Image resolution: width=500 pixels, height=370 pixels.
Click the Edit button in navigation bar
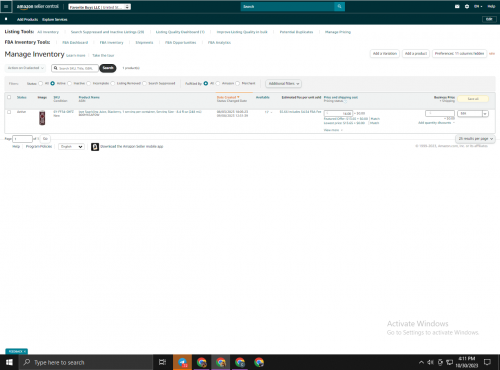click(x=489, y=19)
